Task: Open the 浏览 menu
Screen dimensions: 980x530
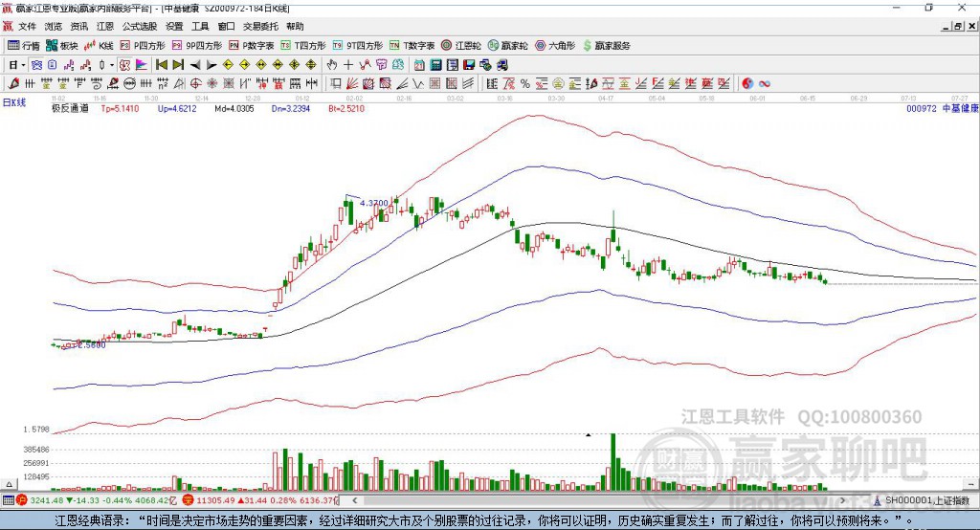Action: pos(54,26)
